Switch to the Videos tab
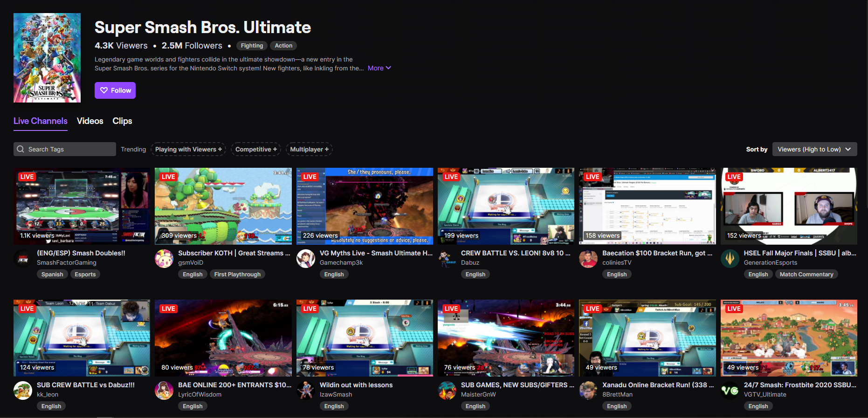Viewport: 868px width, 418px height. (x=90, y=121)
